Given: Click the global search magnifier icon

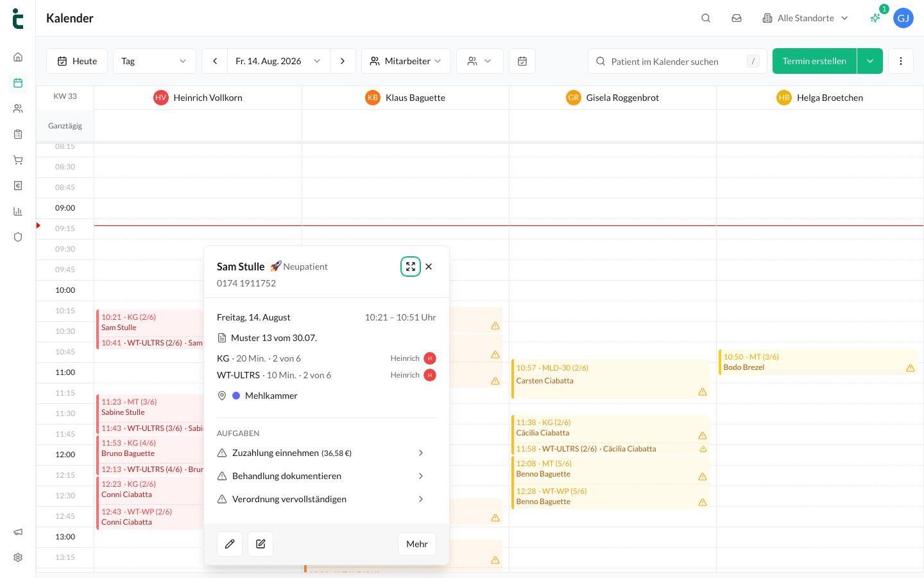Looking at the screenshot, I should pyautogui.click(x=706, y=18).
